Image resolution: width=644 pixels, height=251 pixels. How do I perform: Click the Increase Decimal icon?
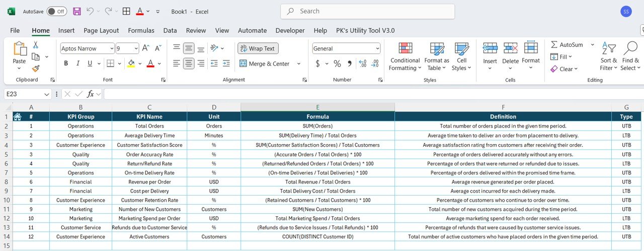[x=362, y=64]
